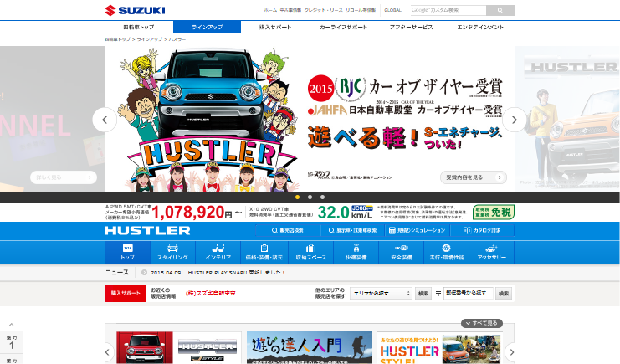Viewport: 620px width, 364px height.
Task: Open 遊びの達人入門 banner thumbnail
Action: pos(310,348)
